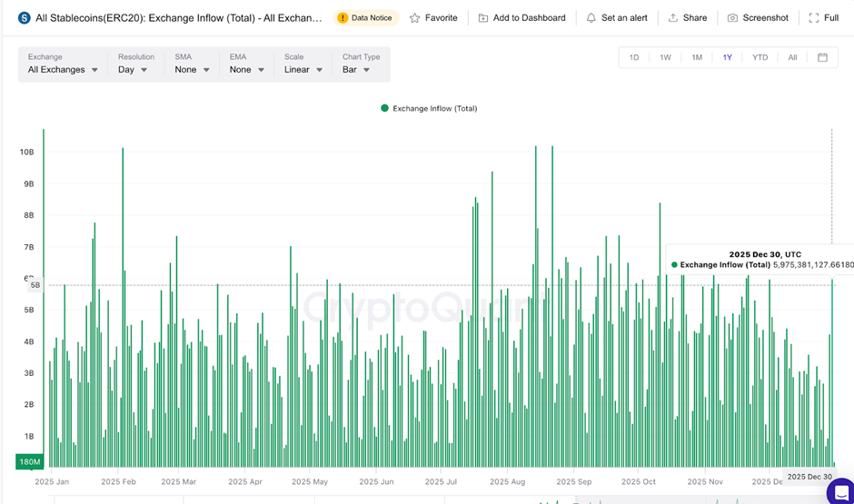Image resolution: width=854 pixels, height=504 pixels.
Task: Expand the Resolution dropdown set to Day
Action: [133, 70]
